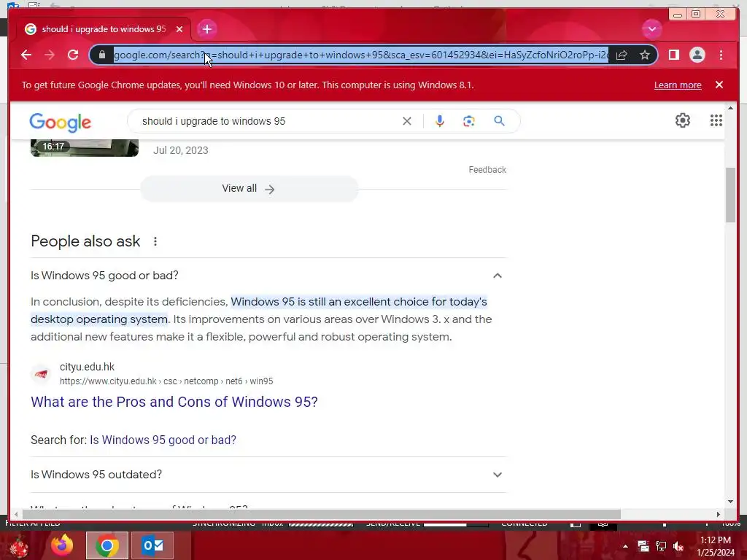Open the Chrome three-dot menu
This screenshot has width=747, height=560.
(721, 55)
